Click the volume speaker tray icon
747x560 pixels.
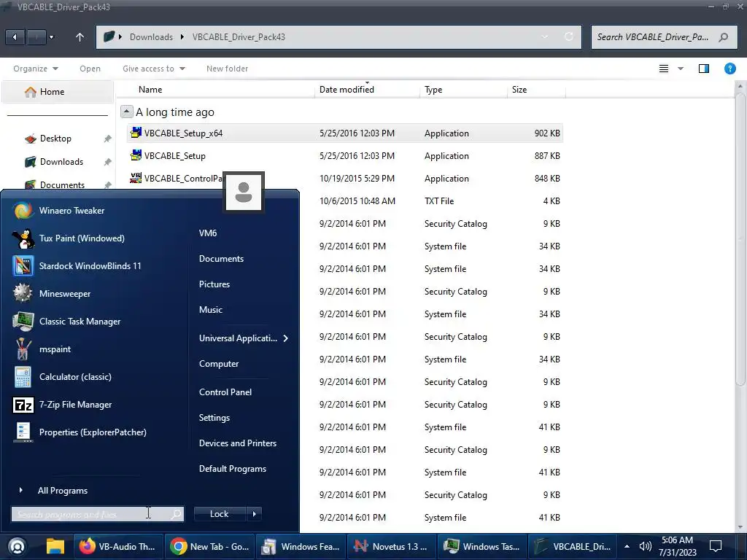point(645,546)
